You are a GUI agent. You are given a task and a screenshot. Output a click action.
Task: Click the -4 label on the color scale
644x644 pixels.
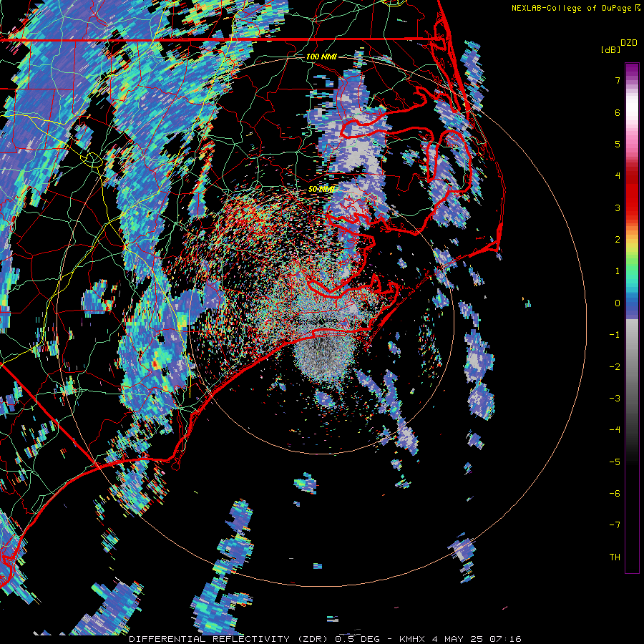(615, 430)
